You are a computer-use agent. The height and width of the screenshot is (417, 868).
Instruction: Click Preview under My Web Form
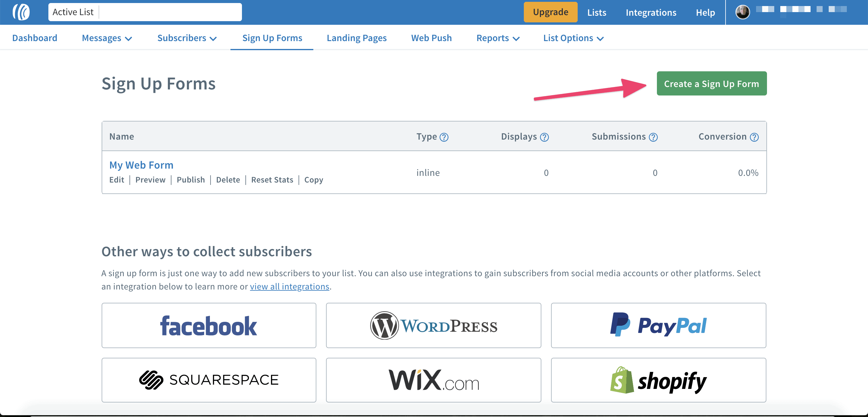point(150,180)
